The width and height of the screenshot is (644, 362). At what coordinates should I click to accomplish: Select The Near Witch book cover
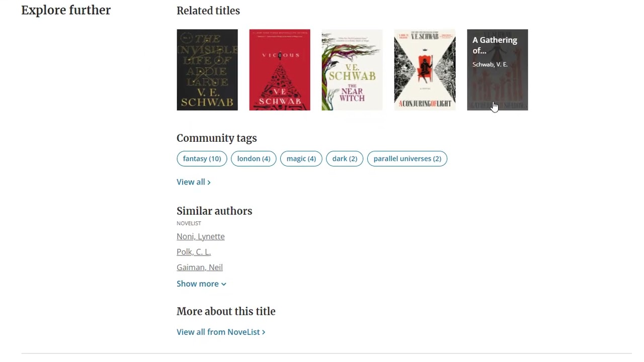coord(352,70)
